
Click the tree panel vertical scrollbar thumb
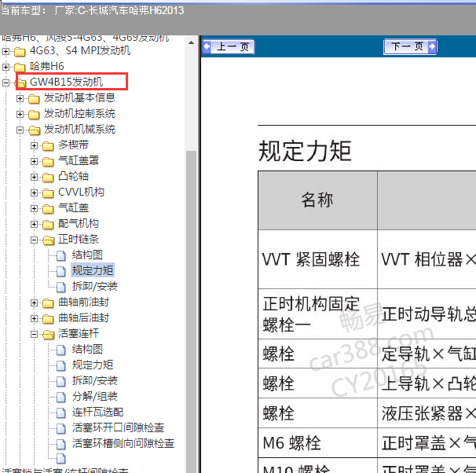tap(191, 311)
